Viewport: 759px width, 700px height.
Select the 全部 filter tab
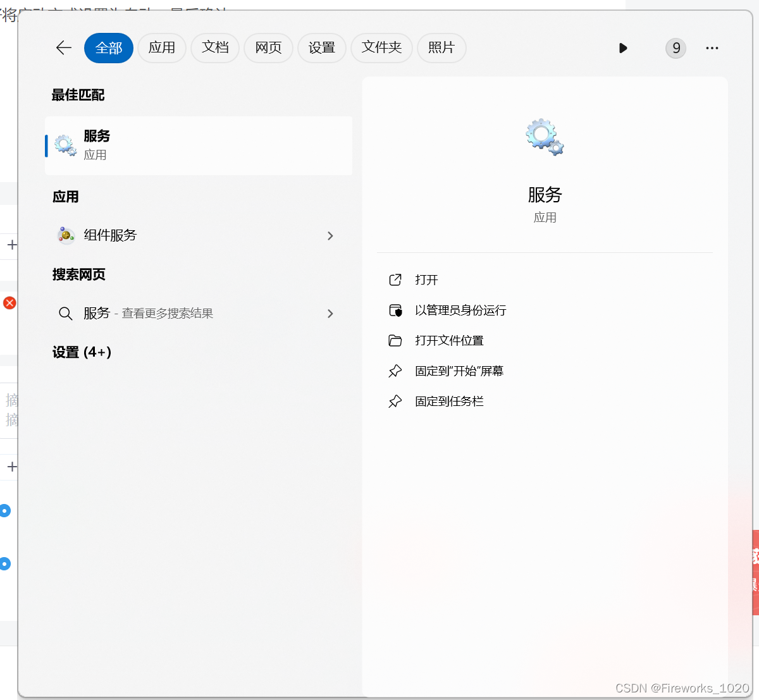pyautogui.click(x=109, y=48)
